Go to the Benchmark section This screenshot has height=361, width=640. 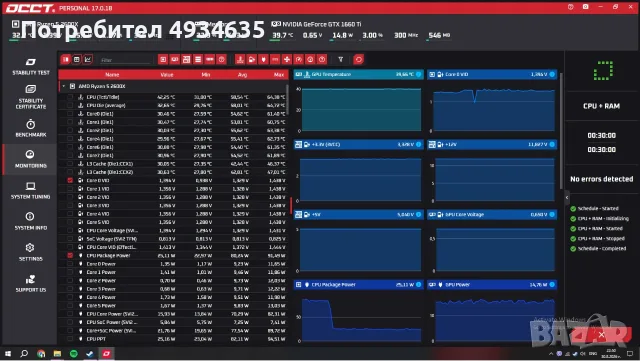[31, 128]
